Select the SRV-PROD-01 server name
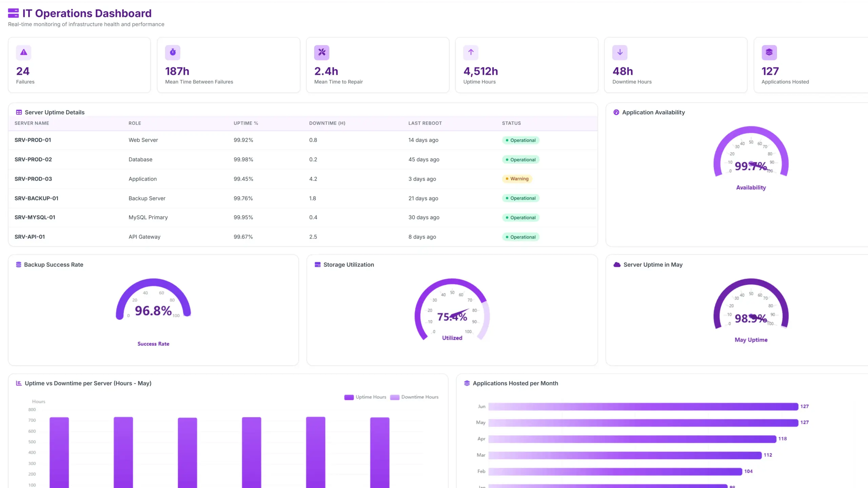 click(x=33, y=140)
